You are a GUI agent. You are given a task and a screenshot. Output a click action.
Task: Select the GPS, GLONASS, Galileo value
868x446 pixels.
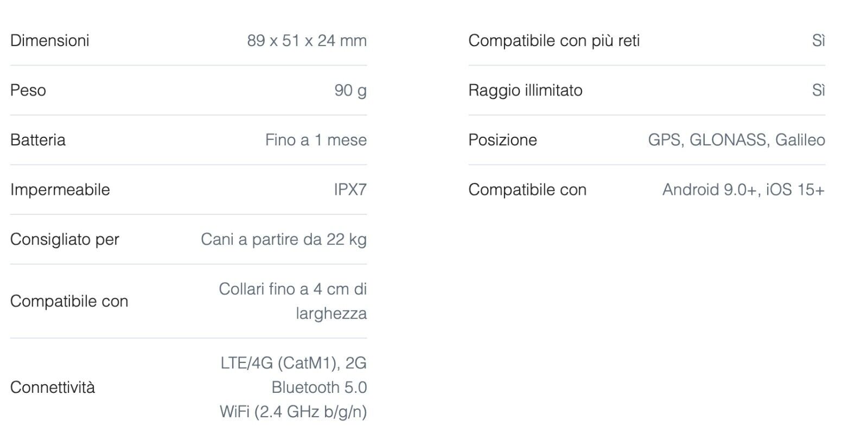click(737, 140)
